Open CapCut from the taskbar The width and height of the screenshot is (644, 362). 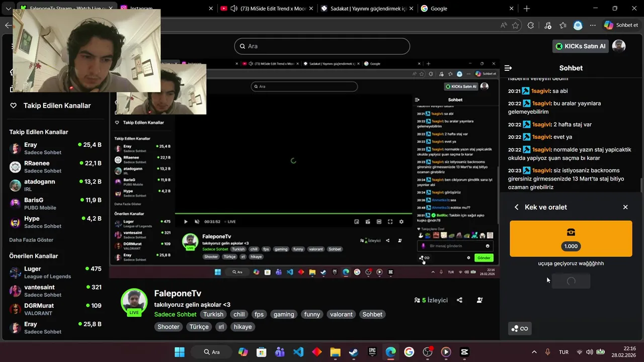coord(464,352)
